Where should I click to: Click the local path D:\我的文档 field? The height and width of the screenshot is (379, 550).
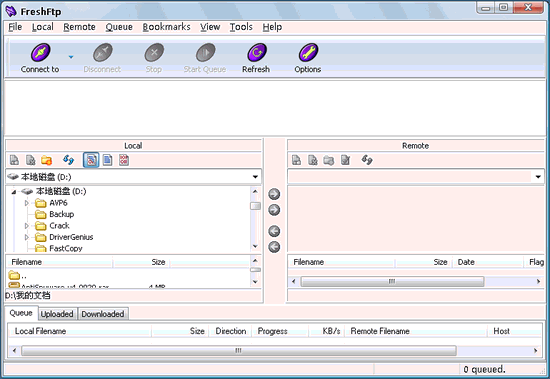(x=134, y=296)
